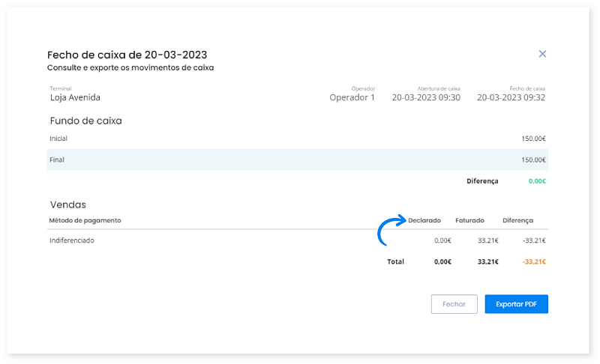This screenshot has height=364, width=600.
Task: Click the Diferença column header in Vendas
Action: (x=517, y=220)
